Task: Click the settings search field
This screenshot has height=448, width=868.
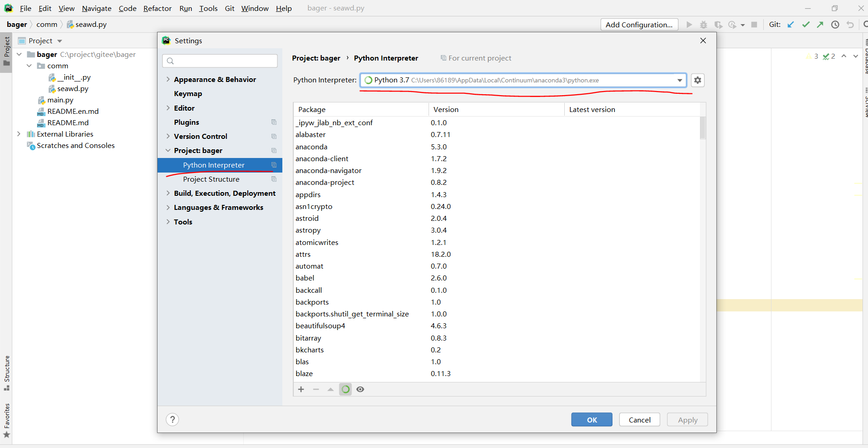Action: pyautogui.click(x=220, y=61)
